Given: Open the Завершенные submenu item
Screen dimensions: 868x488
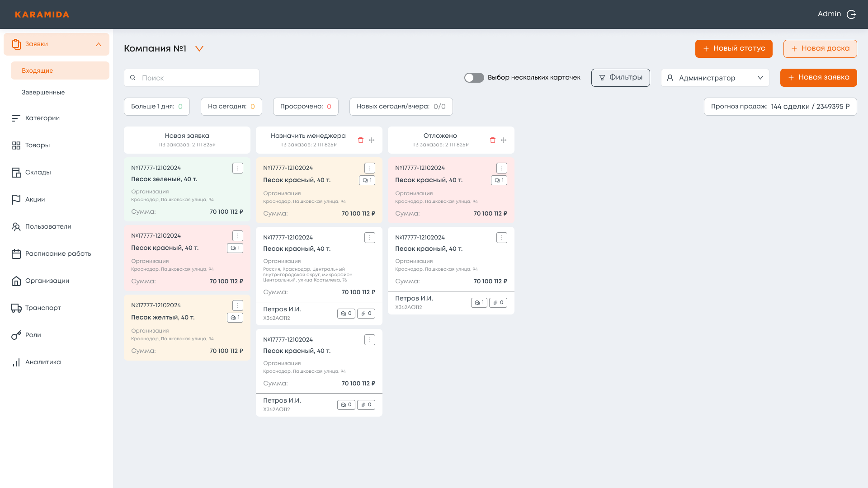Looking at the screenshot, I should point(43,92).
